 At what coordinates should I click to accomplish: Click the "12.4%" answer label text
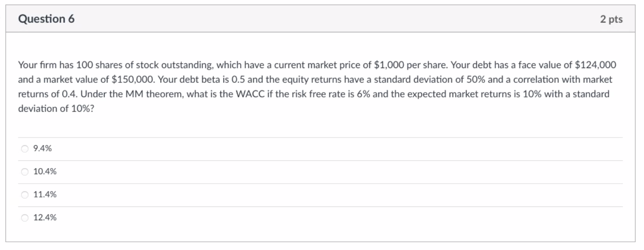45,218
